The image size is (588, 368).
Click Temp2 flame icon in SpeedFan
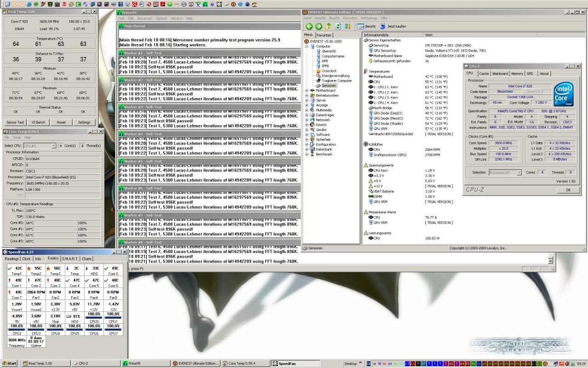[x=29, y=268]
